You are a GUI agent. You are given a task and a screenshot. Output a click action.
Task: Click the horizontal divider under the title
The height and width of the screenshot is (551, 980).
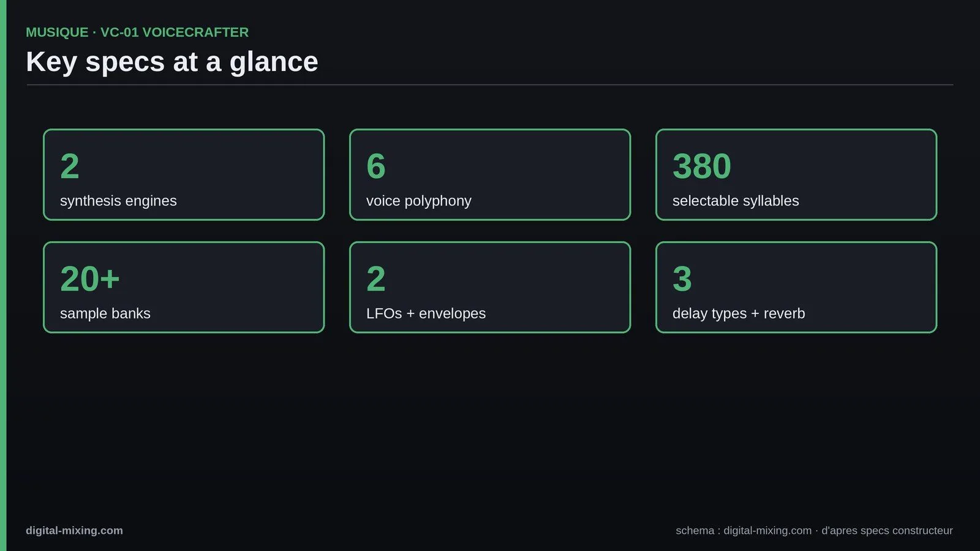tap(490, 85)
